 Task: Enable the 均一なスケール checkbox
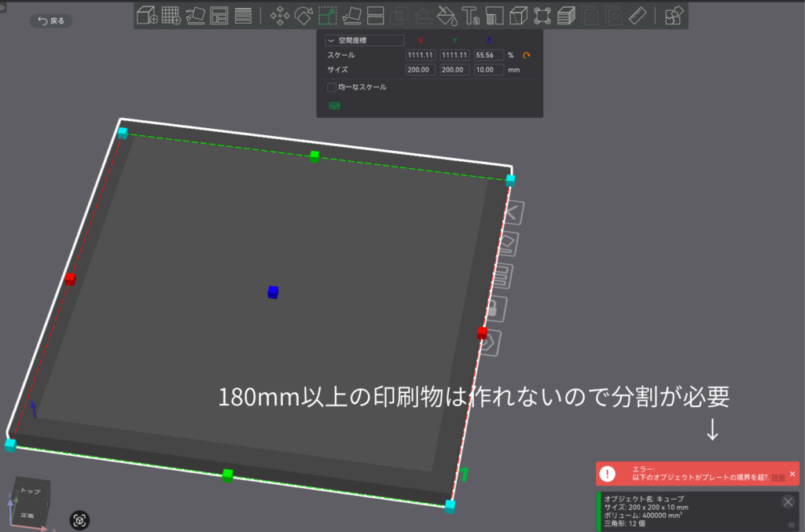(x=332, y=87)
